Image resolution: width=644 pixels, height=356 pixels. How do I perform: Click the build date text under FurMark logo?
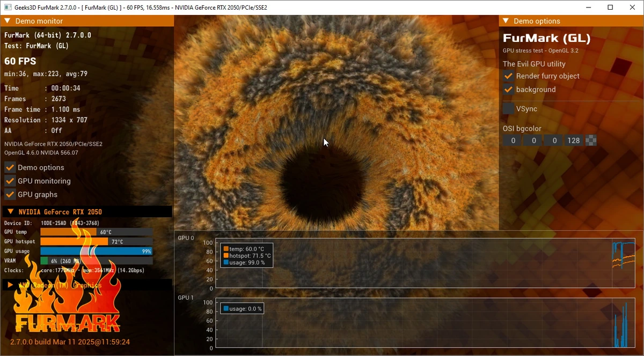70,342
